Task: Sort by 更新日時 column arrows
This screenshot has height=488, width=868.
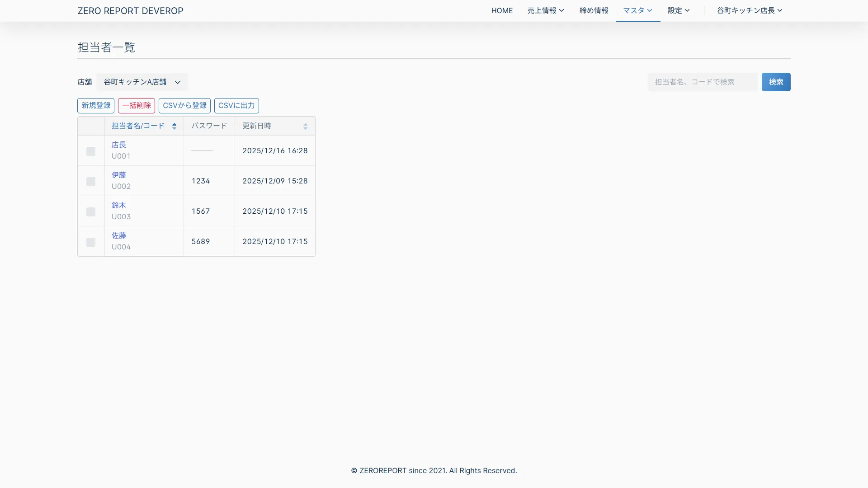Action: [x=305, y=126]
